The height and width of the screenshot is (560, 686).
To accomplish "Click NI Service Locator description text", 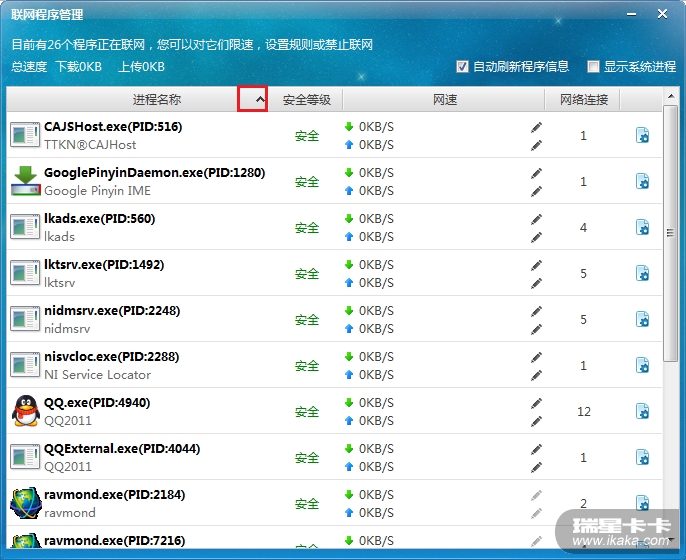I will 98,374.
